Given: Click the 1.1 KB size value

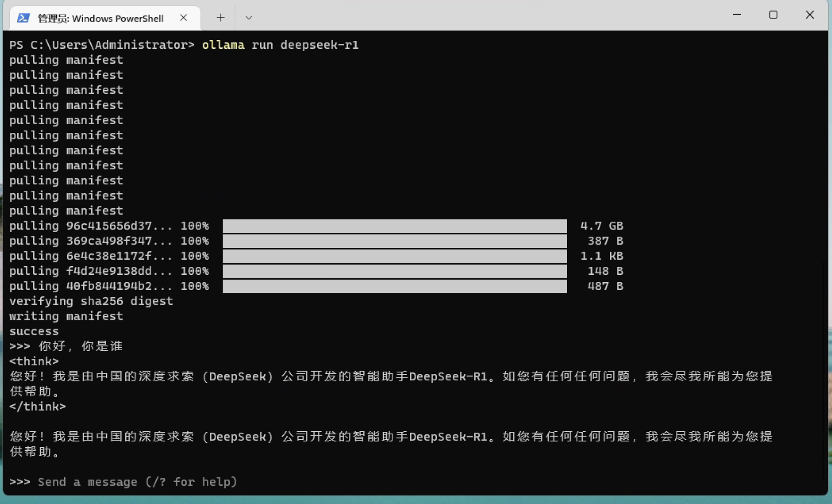Looking at the screenshot, I should (x=601, y=256).
